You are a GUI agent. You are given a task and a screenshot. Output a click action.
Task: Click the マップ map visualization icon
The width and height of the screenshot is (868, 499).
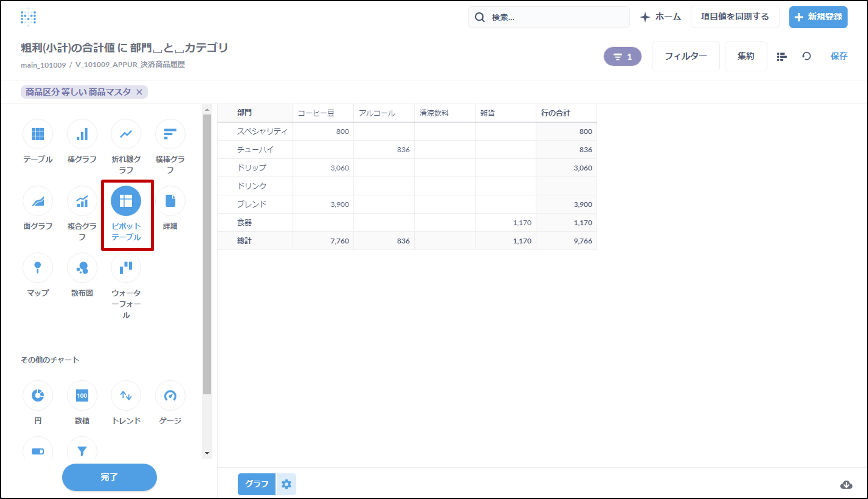click(x=38, y=268)
